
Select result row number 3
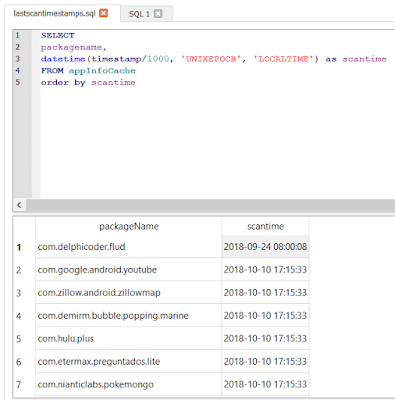tap(19, 293)
